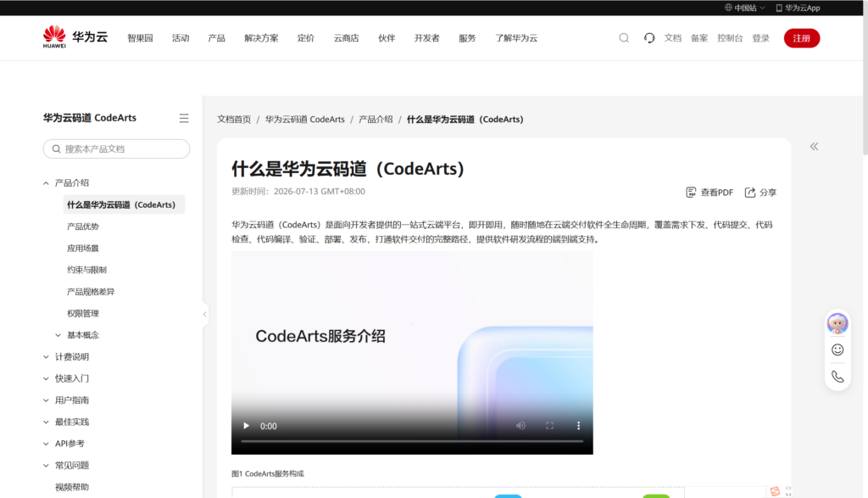Screen dimensions: 868x498
Task: Click the diagram expand icon
Action: 788,491
